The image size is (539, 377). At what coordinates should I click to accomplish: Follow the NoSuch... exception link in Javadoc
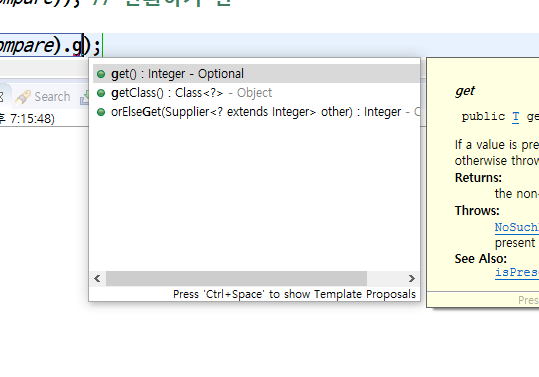tap(517, 227)
